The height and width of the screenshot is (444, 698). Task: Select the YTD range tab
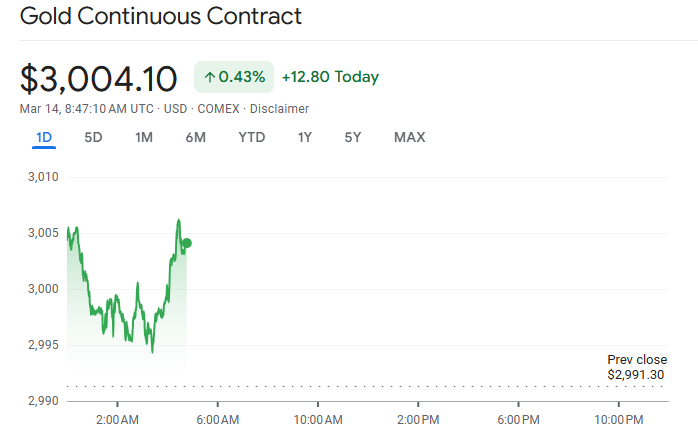click(251, 137)
